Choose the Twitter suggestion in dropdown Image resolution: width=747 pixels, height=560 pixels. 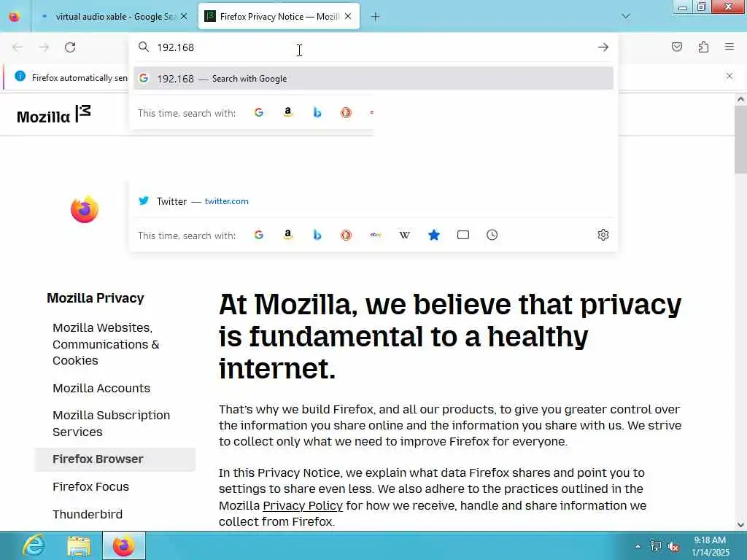coord(373,201)
